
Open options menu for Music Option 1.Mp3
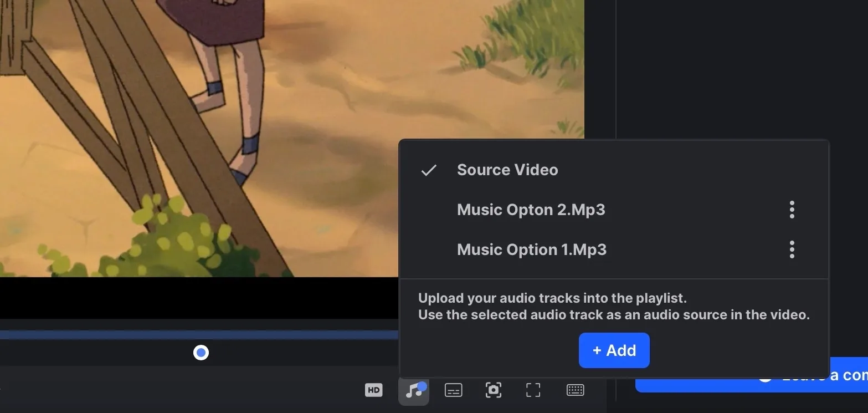[x=792, y=249]
